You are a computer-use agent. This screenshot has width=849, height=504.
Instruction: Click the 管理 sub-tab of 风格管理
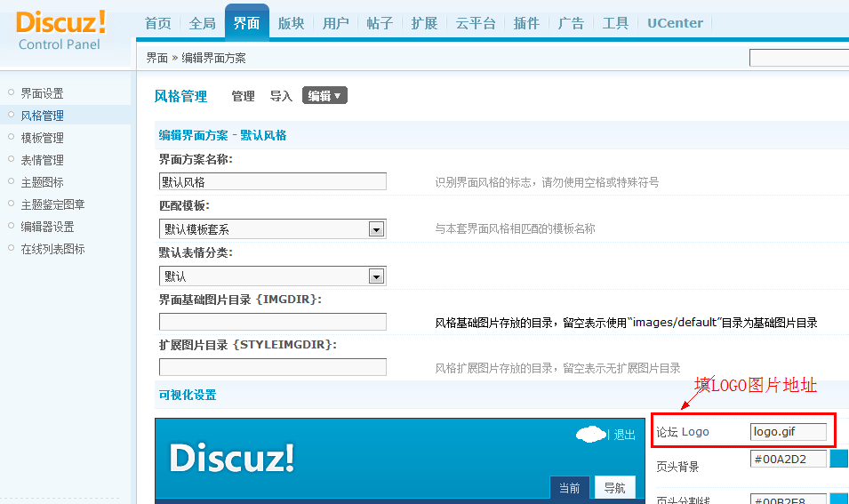pyautogui.click(x=243, y=96)
